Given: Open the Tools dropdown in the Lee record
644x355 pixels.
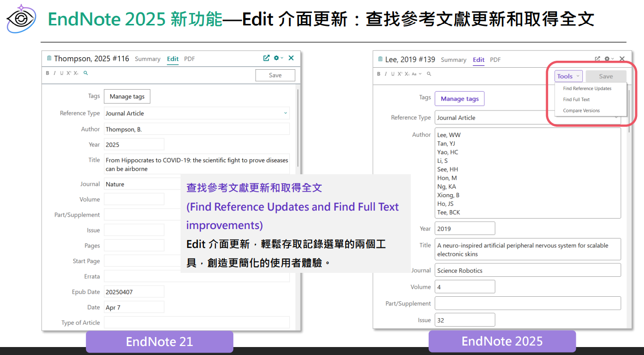Looking at the screenshot, I should [x=567, y=76].
